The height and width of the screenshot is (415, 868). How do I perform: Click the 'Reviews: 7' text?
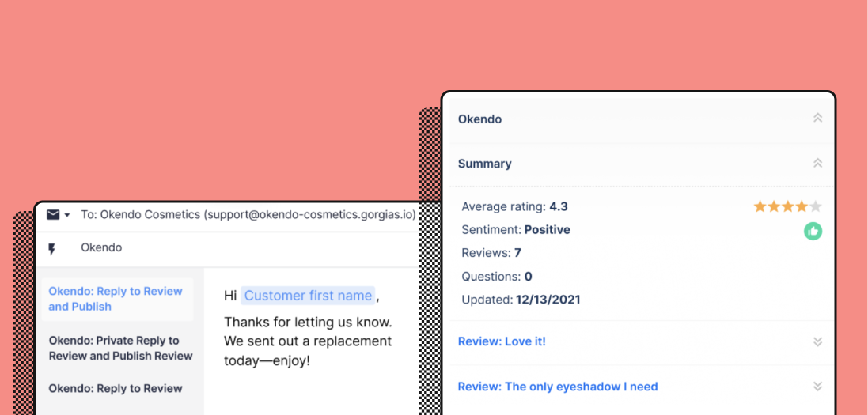click(491, 253)
